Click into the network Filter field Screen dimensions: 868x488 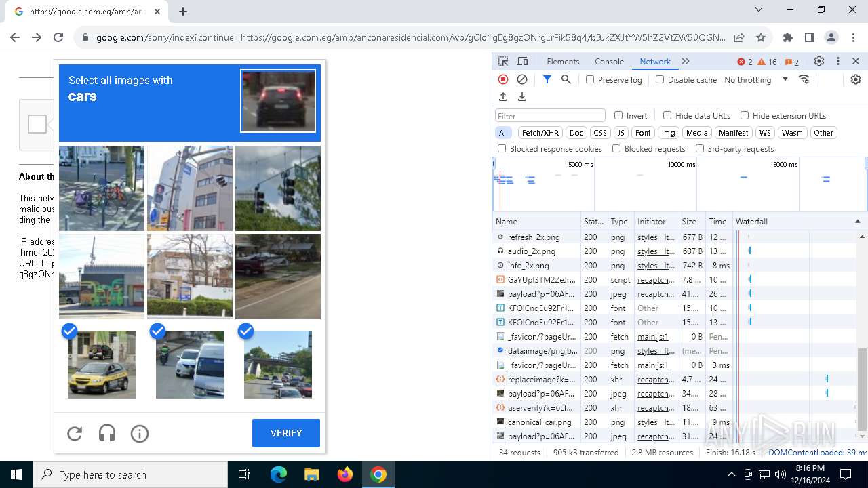(550, 116)
